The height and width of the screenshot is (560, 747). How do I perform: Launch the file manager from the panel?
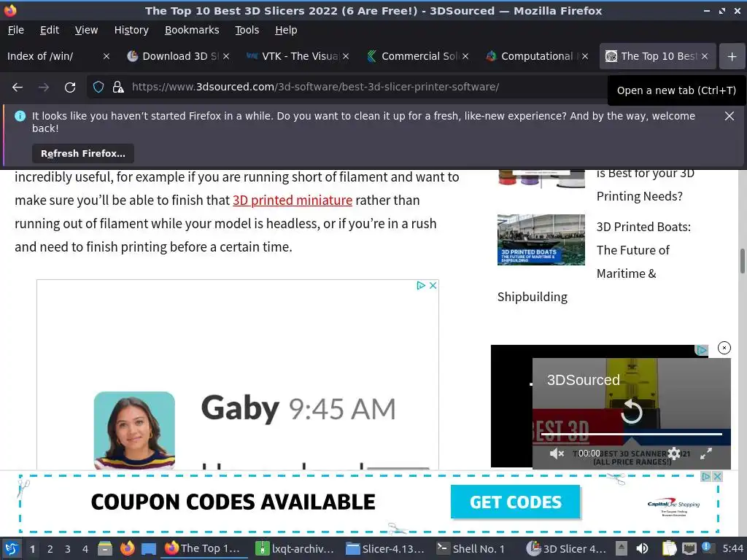tap(105, 549)
